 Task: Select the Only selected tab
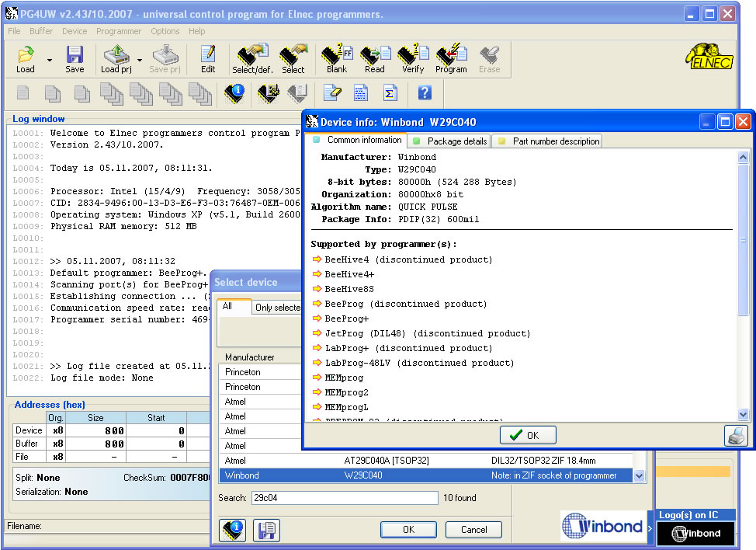pyautogui.click(x=277, y=308)
